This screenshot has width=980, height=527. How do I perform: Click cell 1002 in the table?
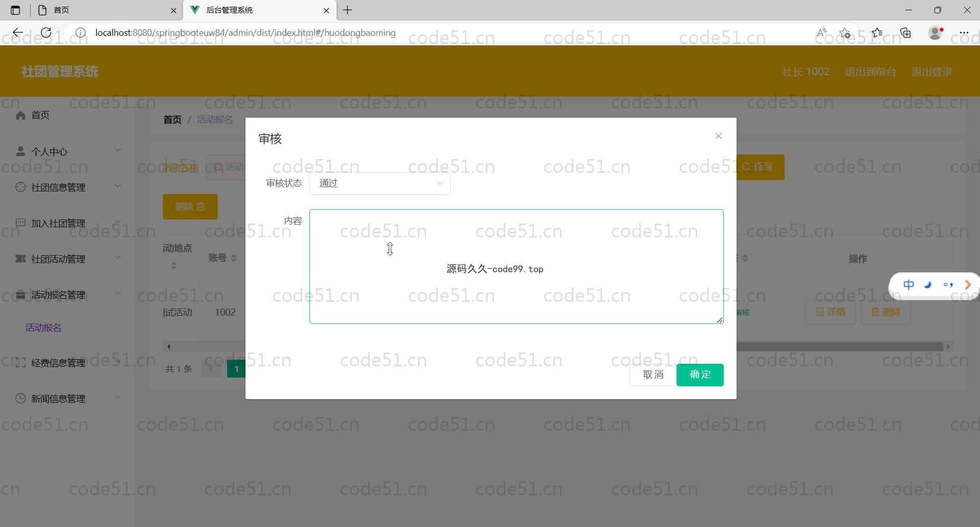[225, 312]
